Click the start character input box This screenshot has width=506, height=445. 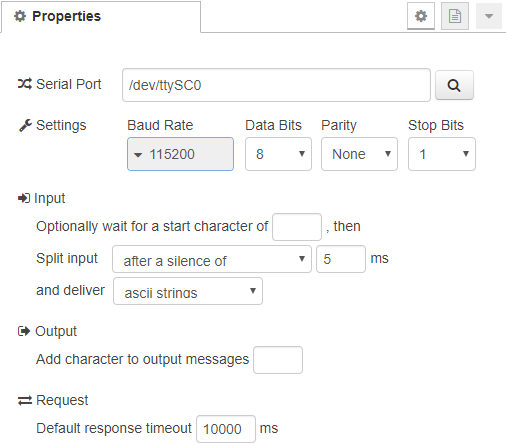pyautogui.click(x=297, y=227)
